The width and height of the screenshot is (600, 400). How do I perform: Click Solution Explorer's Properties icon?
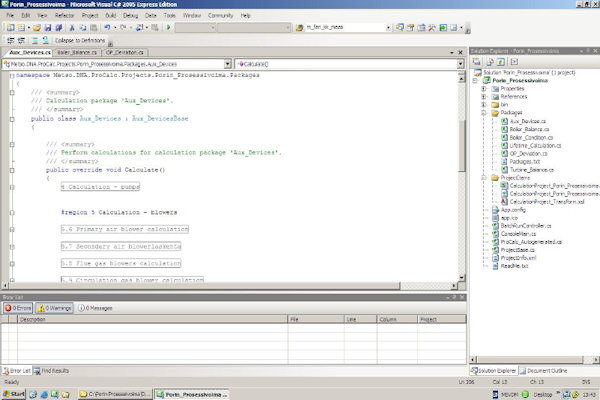[x=476, y=62]
